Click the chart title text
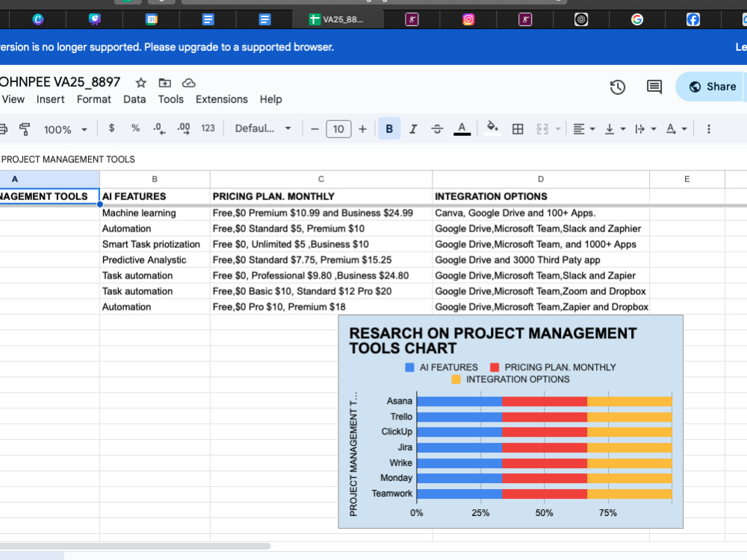This screenshot has height=560, width=747. point(492,340)
